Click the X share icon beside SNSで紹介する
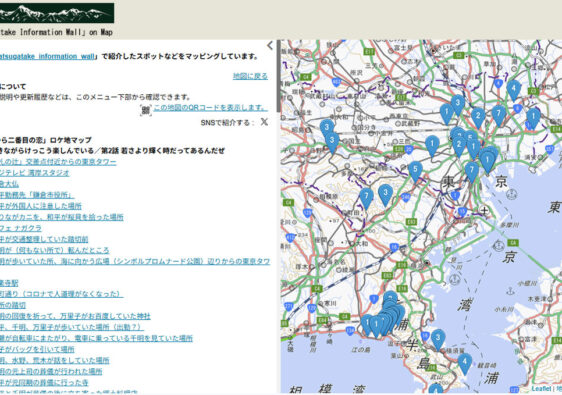The height and width of the screenshot is (395, 562). 264,122
